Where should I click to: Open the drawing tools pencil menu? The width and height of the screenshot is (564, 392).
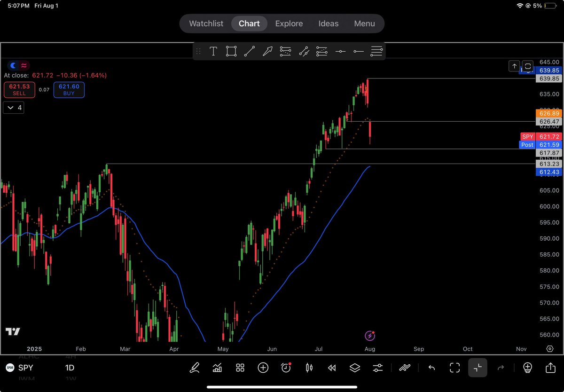194,368
